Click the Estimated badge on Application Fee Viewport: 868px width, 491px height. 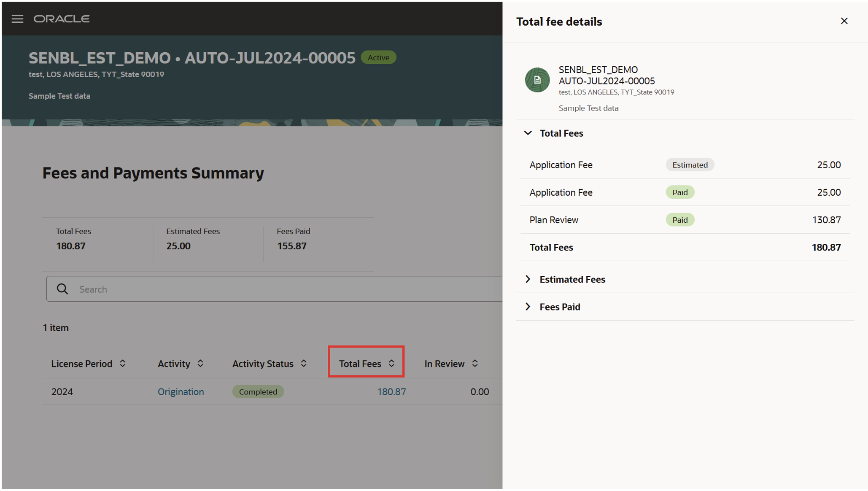click(x=690, y=165)
